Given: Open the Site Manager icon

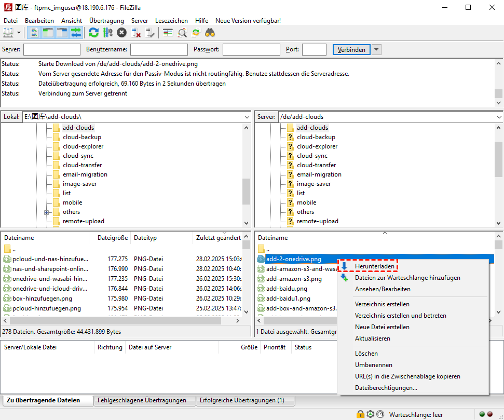Looking at the screenshot, I should pyautogui.click(x=8, y=33).
